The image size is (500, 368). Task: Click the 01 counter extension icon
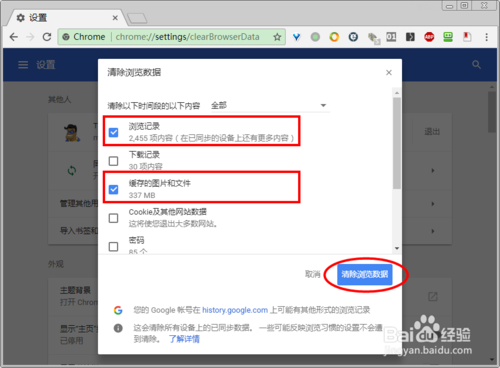pyautogui.click(x=391, y=37)
